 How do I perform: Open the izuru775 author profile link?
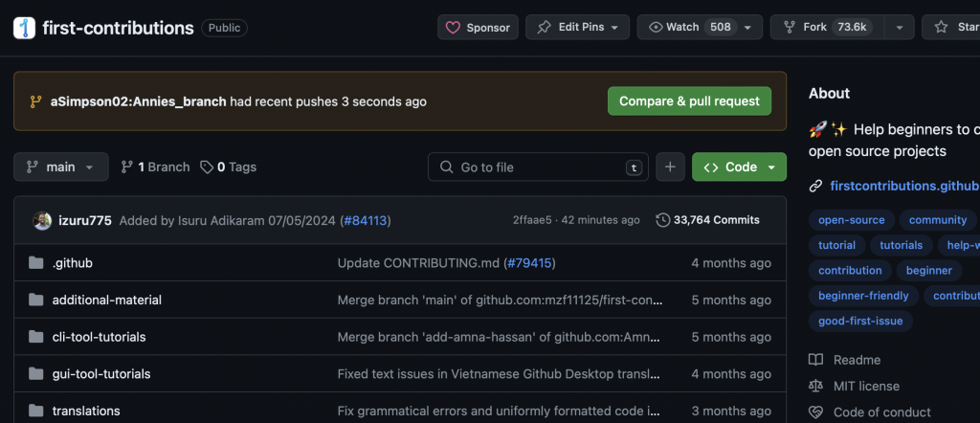(85, 220)
